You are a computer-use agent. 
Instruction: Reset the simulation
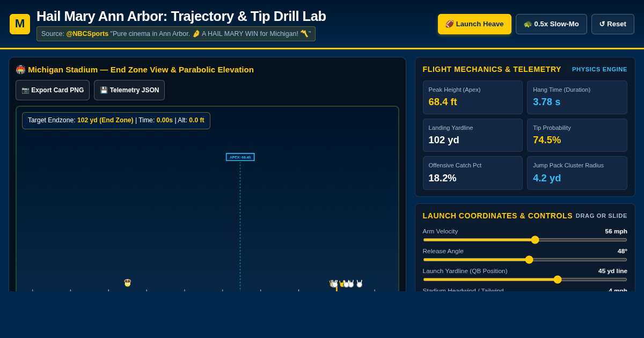coord(613,24)
